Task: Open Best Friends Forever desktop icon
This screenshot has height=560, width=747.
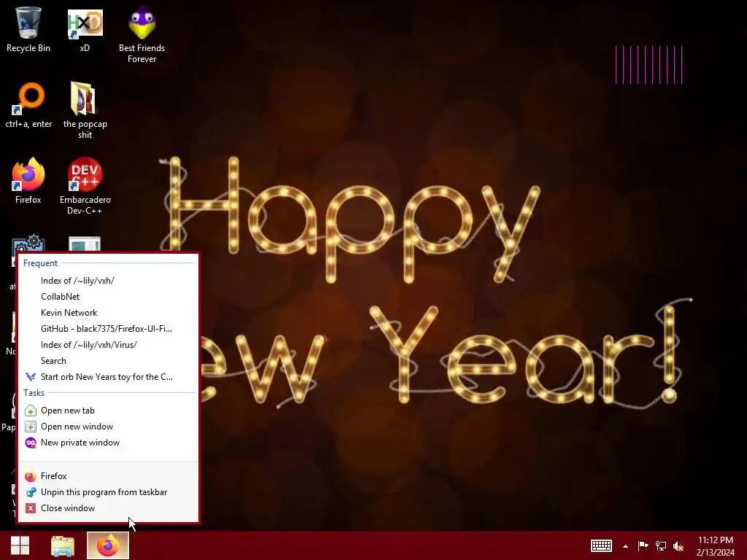Action: coord(142,35)
